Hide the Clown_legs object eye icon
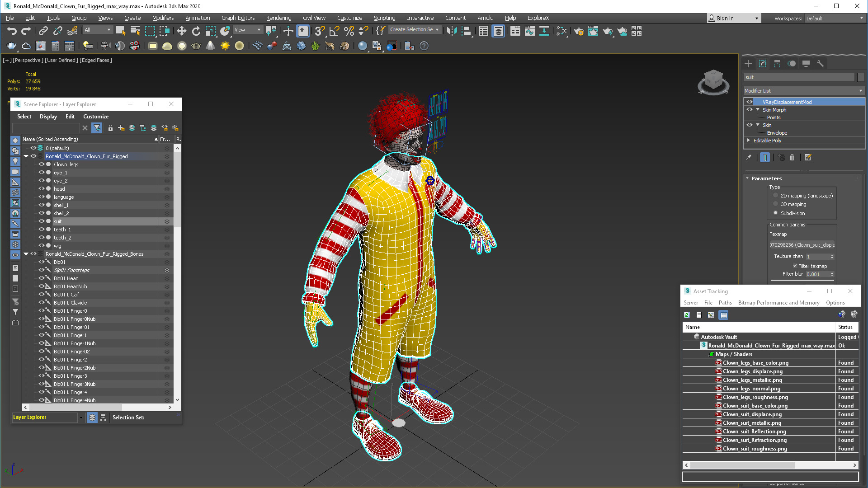Viewport: 868px width, 488px height. point(41,164)
